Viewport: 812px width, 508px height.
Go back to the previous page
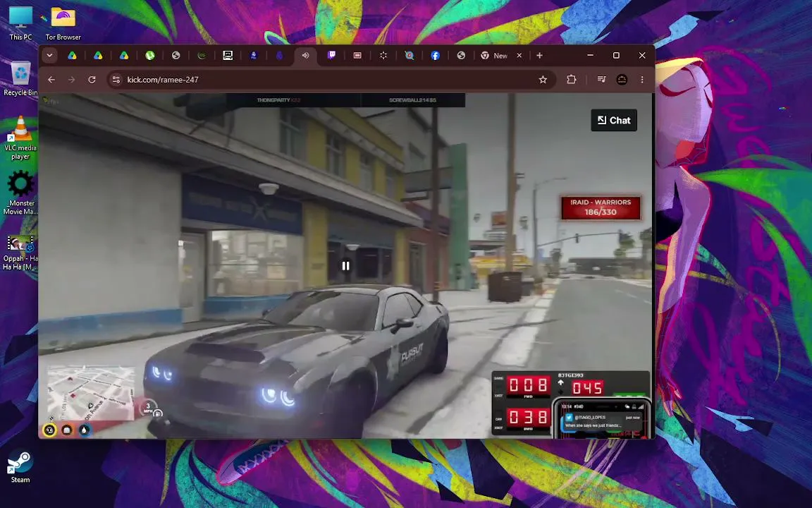pos(51,79)
